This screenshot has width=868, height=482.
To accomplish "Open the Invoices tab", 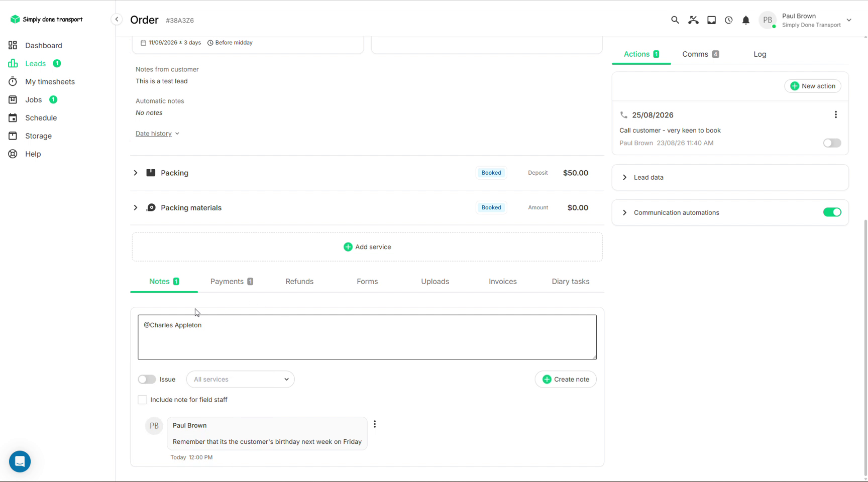I will point(502,282).
